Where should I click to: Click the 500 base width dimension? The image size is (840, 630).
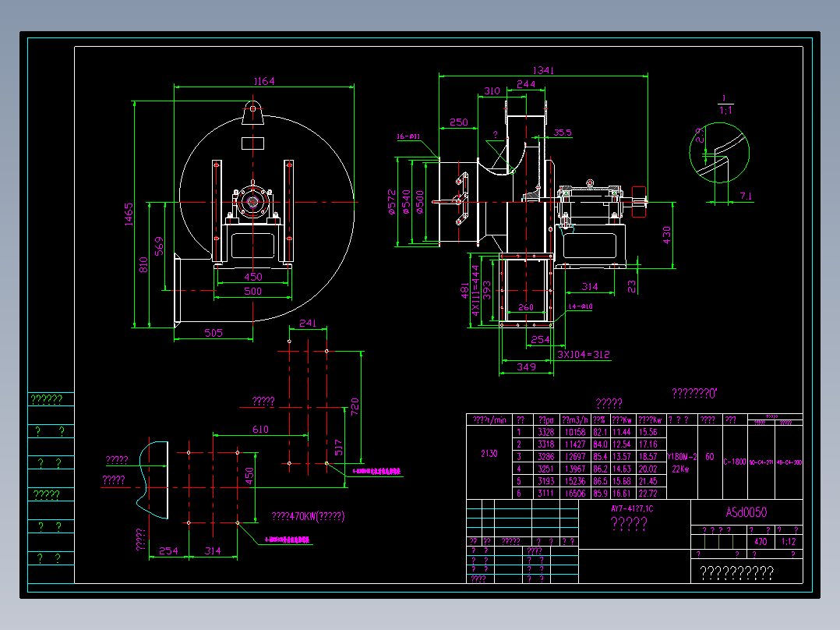click(252, 291)
